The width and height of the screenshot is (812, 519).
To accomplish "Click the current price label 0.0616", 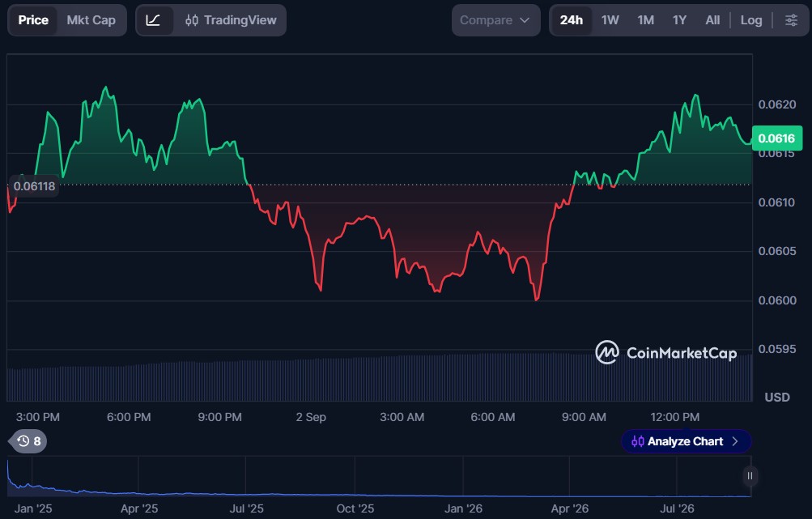I will pyautogui.click(x=777, y=138).
